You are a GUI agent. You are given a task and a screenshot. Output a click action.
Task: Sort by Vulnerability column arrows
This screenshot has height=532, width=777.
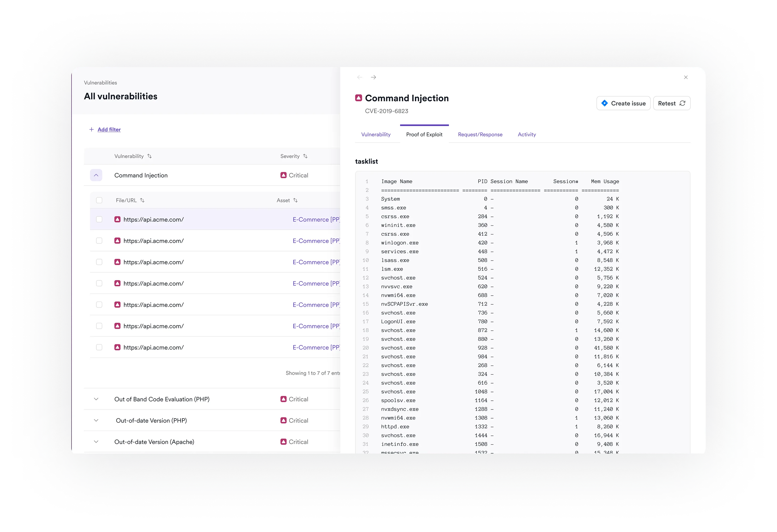click(x=150, y=156)
